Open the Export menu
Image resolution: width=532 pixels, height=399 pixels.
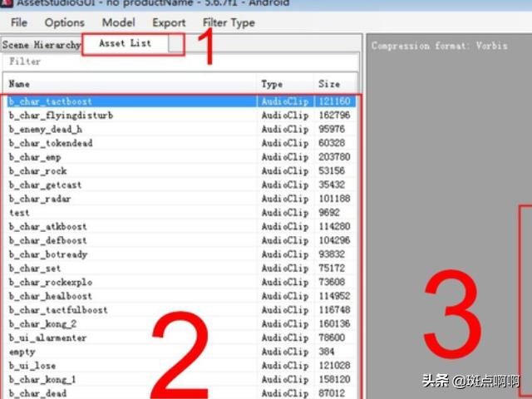169,22
